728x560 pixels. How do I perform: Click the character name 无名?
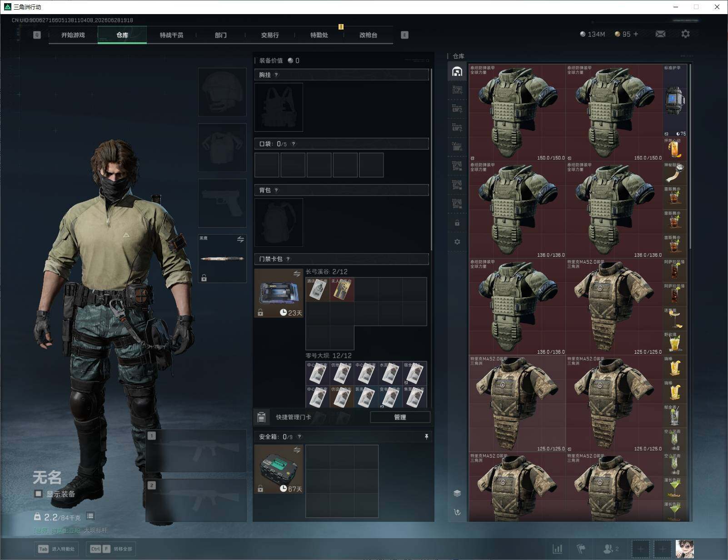[47, 478]
